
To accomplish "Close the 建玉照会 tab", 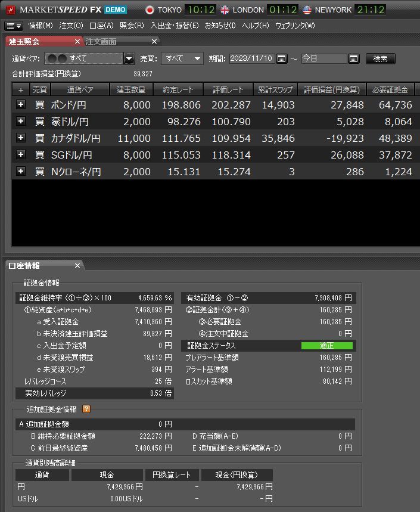I will (x=77, y=41).
